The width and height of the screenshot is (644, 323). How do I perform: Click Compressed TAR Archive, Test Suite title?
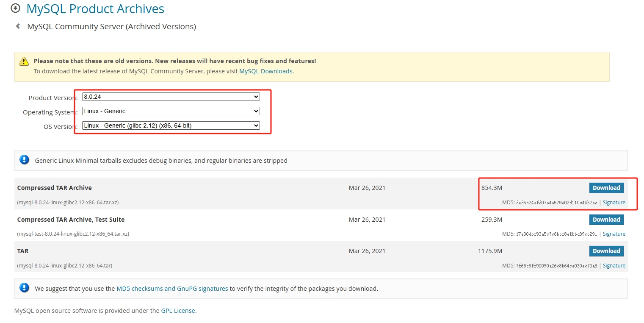click(x=71, y=220)
